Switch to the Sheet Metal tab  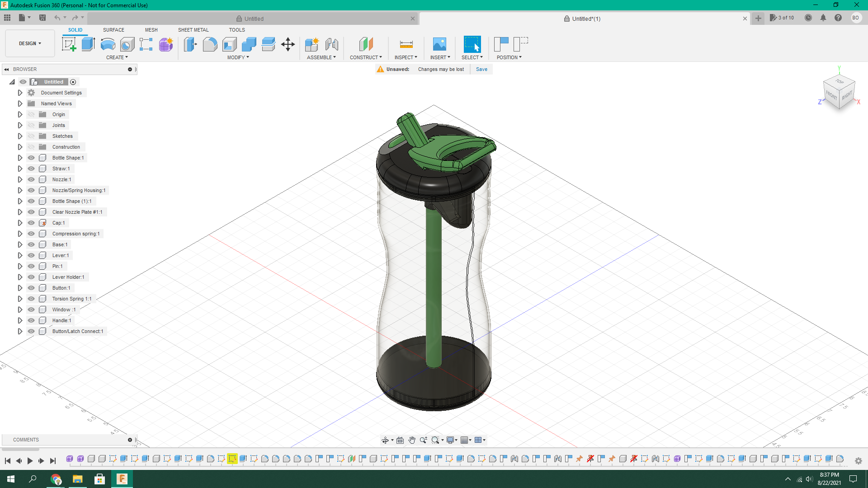193,30
